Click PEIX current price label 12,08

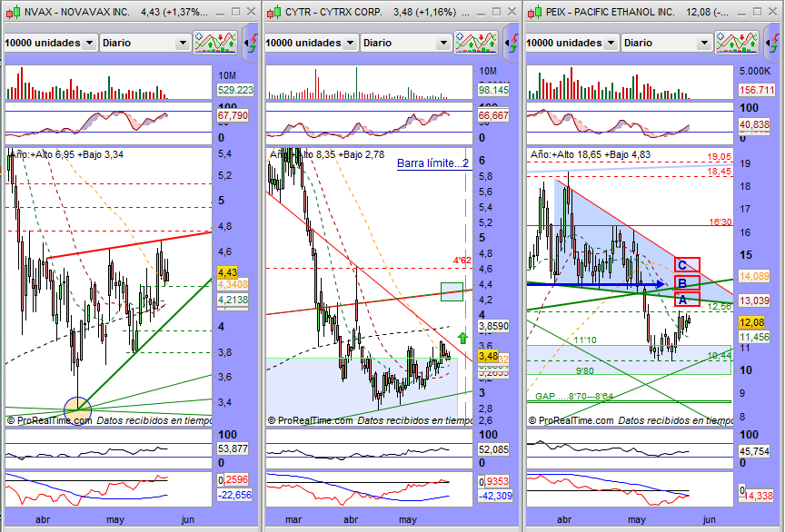point(752,322)
